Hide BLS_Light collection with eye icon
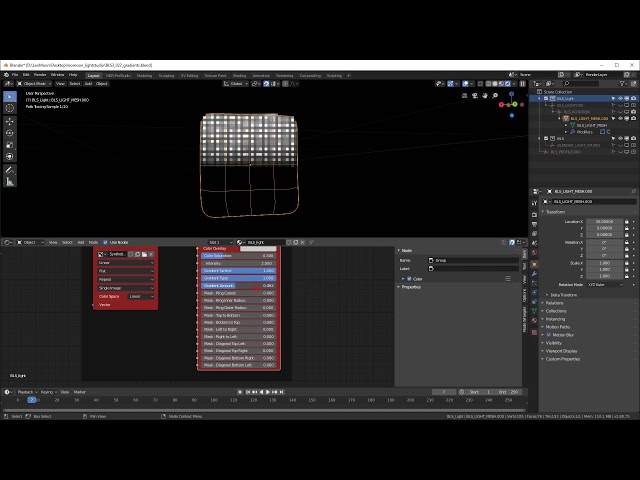Screen dimensions: 640x480 point(620,98)
